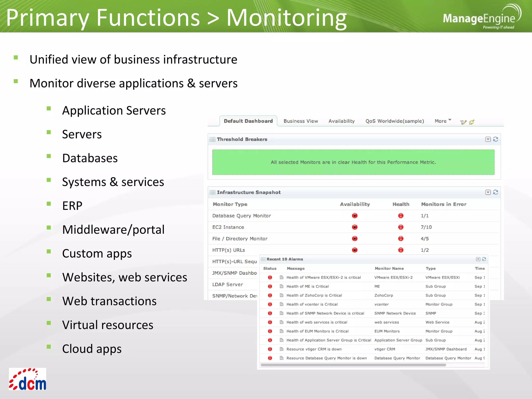Open alarm details icon for vtiger CRM row
The height and width of the screenshot is (399, 532).
coord(281,349)
